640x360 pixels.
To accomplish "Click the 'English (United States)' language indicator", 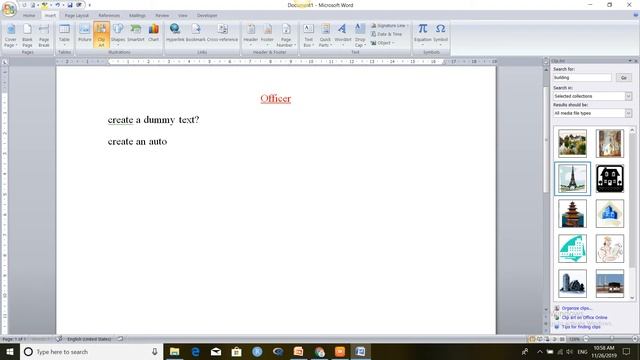I will [89, 339].
